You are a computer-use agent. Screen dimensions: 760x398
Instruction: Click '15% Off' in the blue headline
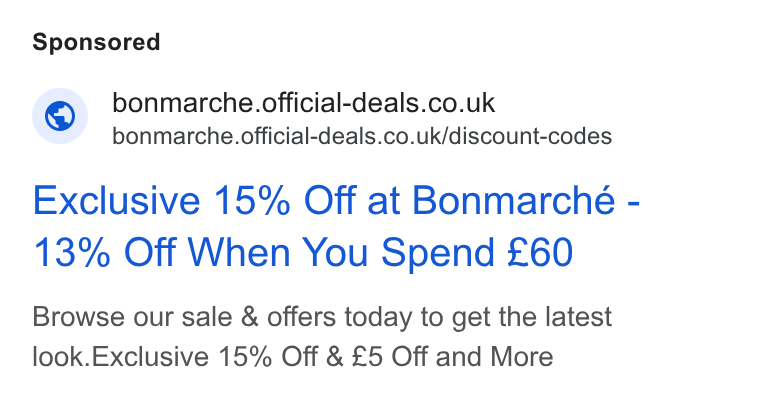(285, 200)
